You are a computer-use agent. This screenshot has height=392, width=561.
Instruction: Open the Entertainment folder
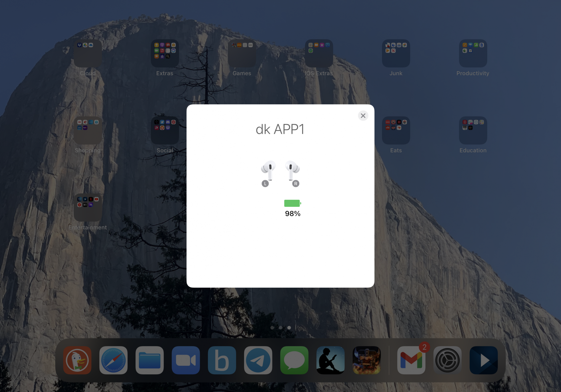pos(88,208)
